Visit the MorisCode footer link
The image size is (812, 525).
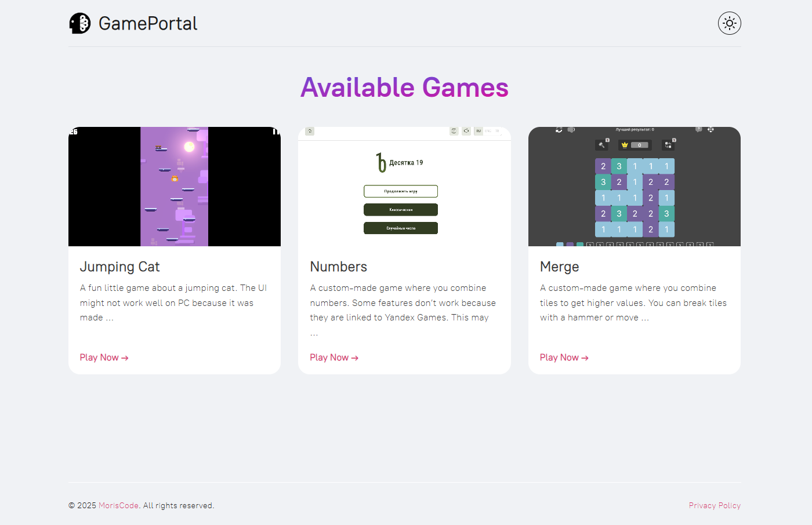(118, 505)
